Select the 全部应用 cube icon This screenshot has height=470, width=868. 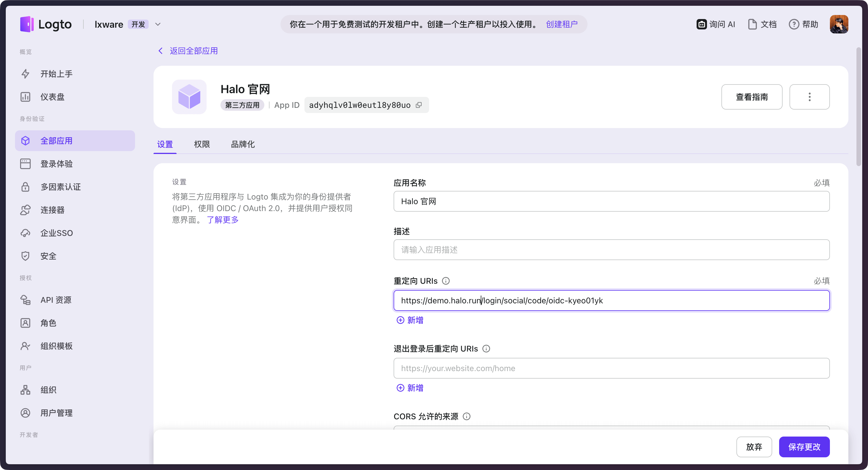[25, 141]
